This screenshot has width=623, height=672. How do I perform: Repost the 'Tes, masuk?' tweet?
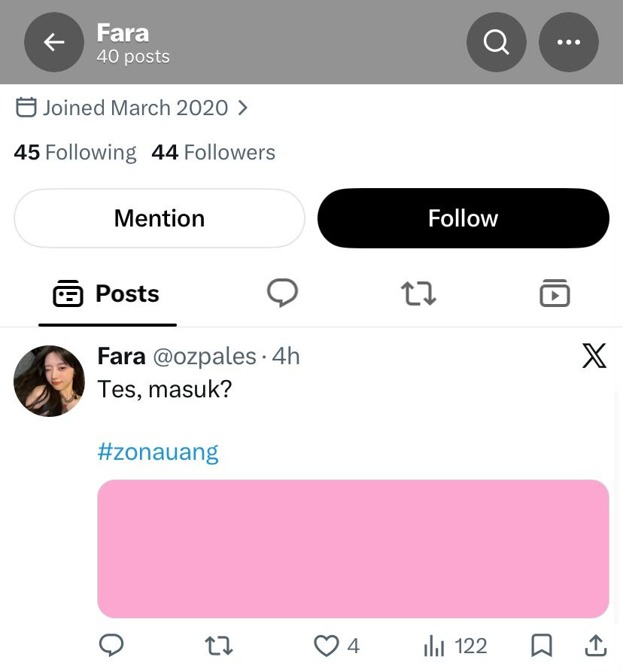pos(219,646)
